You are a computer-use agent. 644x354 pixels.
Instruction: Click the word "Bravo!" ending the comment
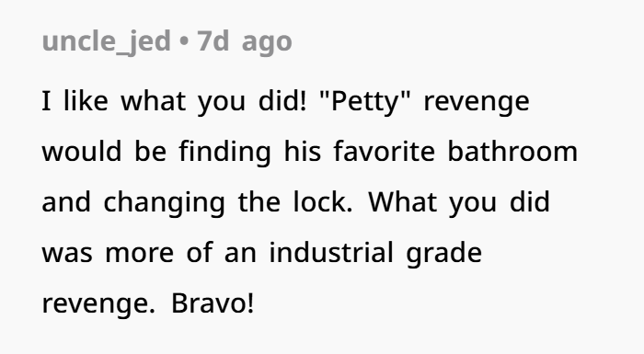pyautogui.click(x=213, y=303)
